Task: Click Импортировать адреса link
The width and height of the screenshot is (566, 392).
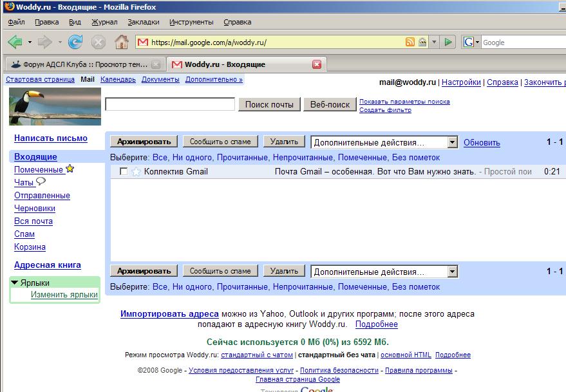Action: (x=169, y=314)
